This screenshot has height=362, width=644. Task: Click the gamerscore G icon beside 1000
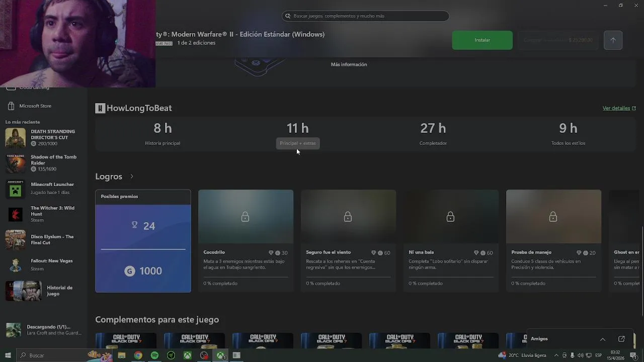click(130, 271)
